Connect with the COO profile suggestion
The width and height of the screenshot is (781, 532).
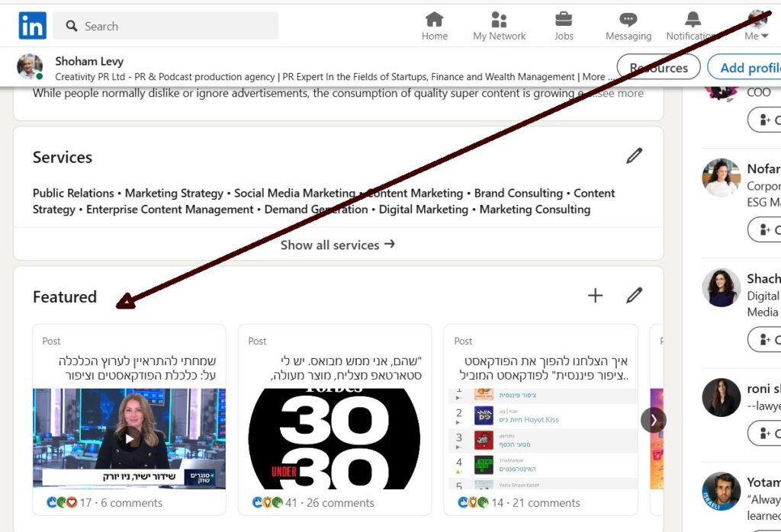764,120
